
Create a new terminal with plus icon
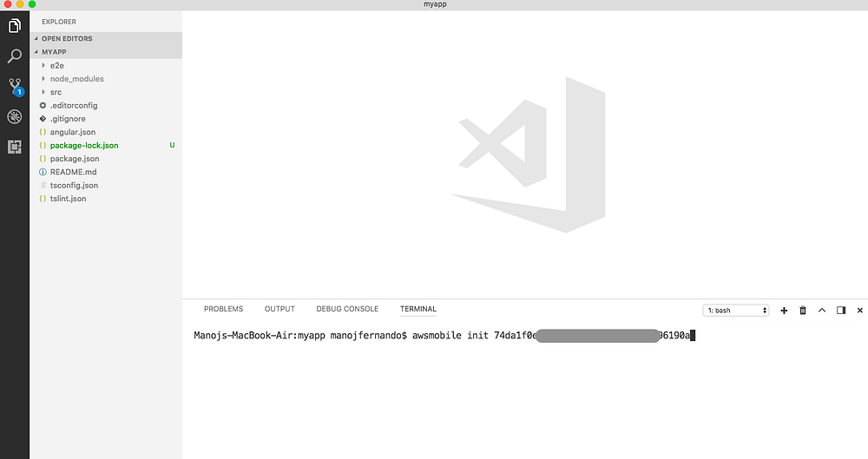click(x=784, y=311)
